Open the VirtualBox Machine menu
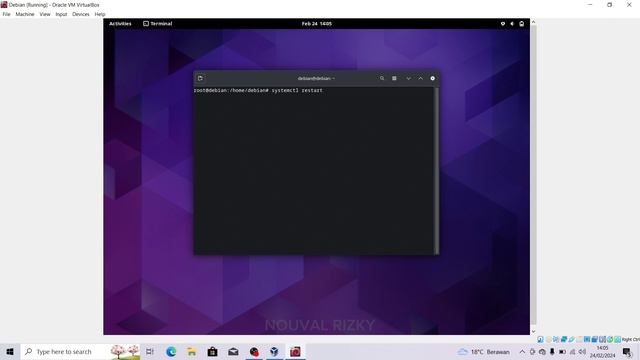This screenshot has width=640, height=360. point(25,14)
